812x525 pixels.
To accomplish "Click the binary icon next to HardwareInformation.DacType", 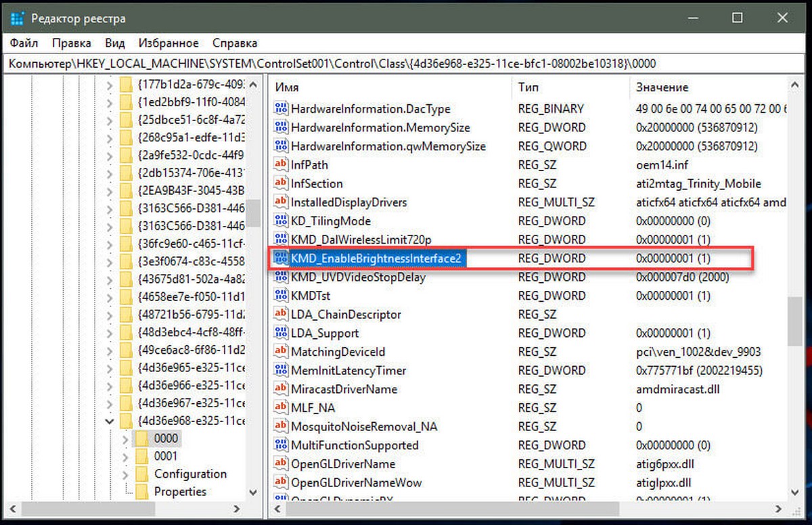I will point(281,108).
